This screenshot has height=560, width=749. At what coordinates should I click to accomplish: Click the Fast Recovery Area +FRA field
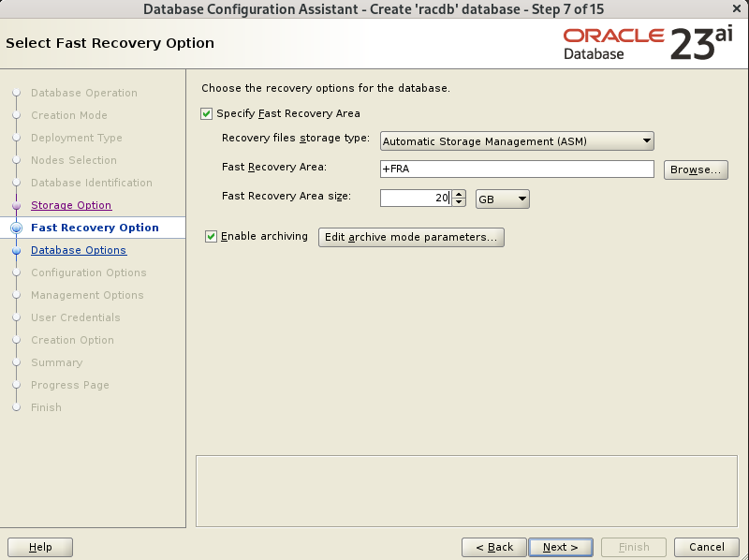(517, 169)
